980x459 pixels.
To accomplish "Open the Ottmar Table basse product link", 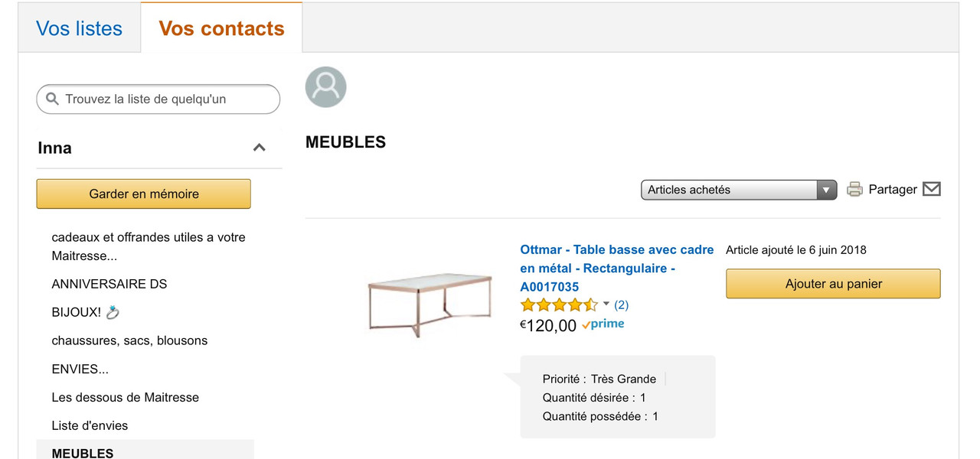I will tap(617, 269).
